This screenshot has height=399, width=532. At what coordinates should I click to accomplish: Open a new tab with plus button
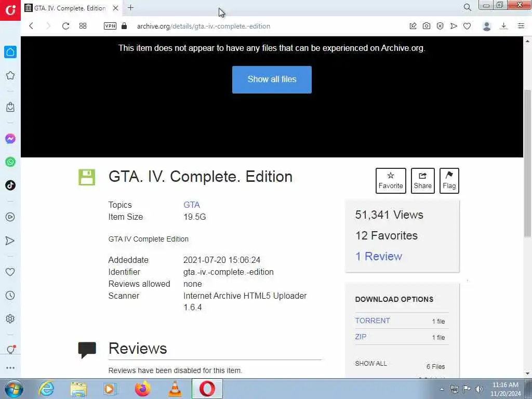tap(130, 7)
